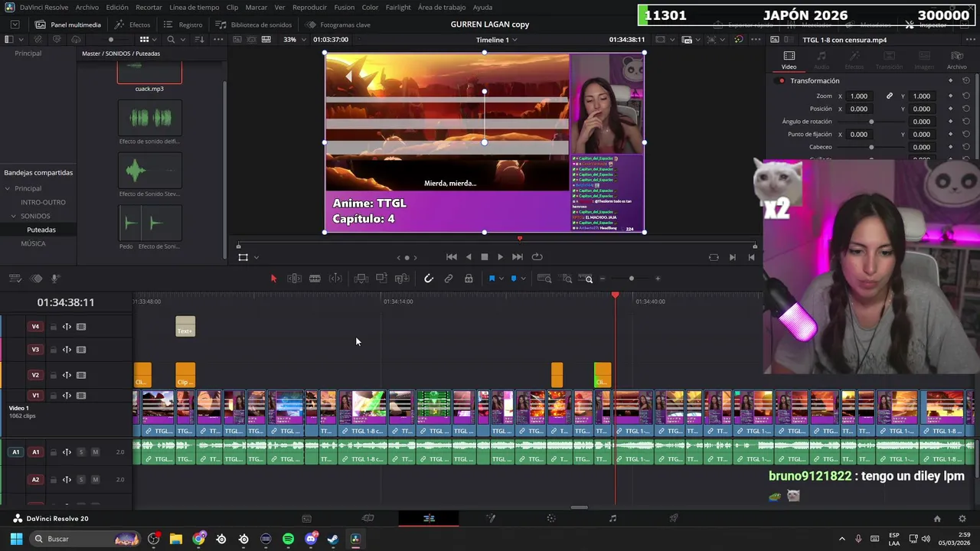Collapse the Principal shared bin
The width and height of the screenshot is (980, 551).
[x=7, y=188]
